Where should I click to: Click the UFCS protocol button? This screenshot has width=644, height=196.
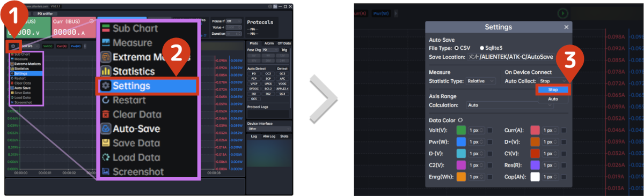pos(268,84)
